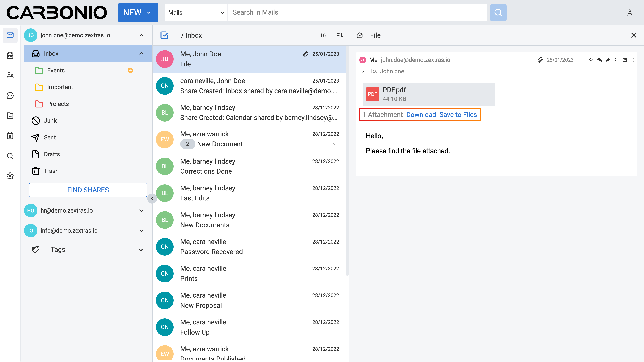Delete the open email via trash icon
The width and height of the screenshot is (644, 362).
(x=616, y=60)
